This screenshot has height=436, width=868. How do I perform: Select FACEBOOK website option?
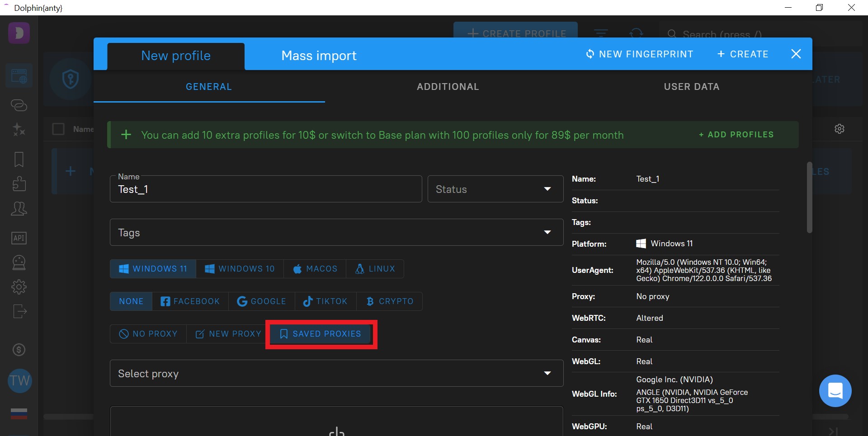[190, 301]
